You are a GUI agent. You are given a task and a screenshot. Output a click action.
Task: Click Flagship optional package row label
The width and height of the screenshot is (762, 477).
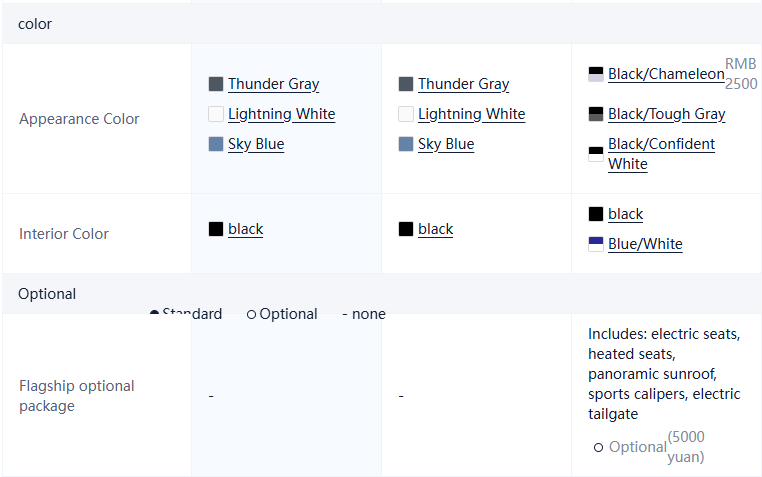point(77,395)
